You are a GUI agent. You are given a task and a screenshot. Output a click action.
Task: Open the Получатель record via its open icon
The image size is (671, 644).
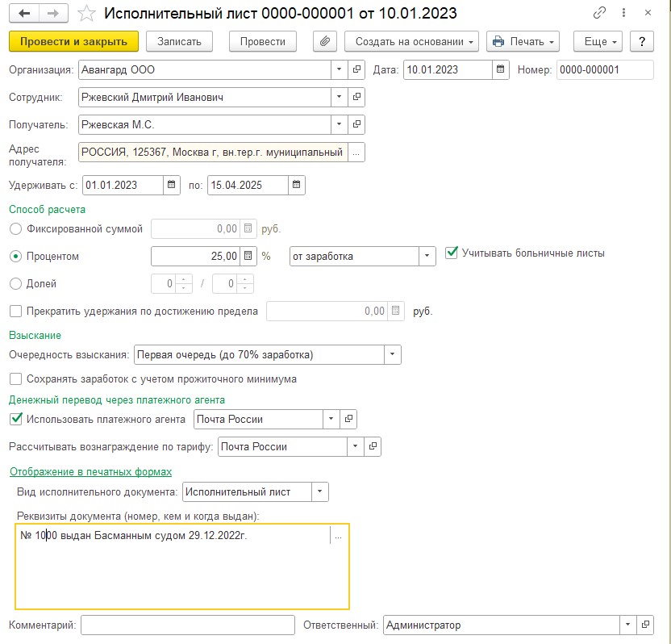coord(356,124)
